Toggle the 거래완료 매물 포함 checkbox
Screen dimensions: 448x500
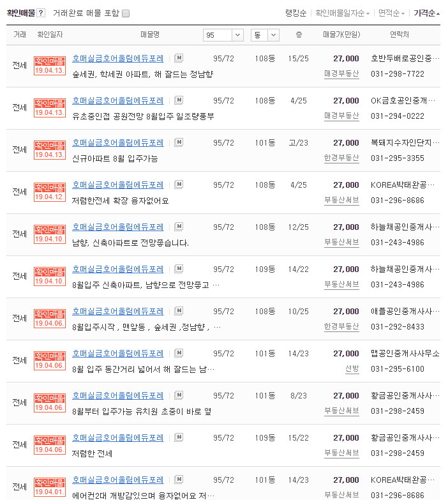[x=126, y=13]
